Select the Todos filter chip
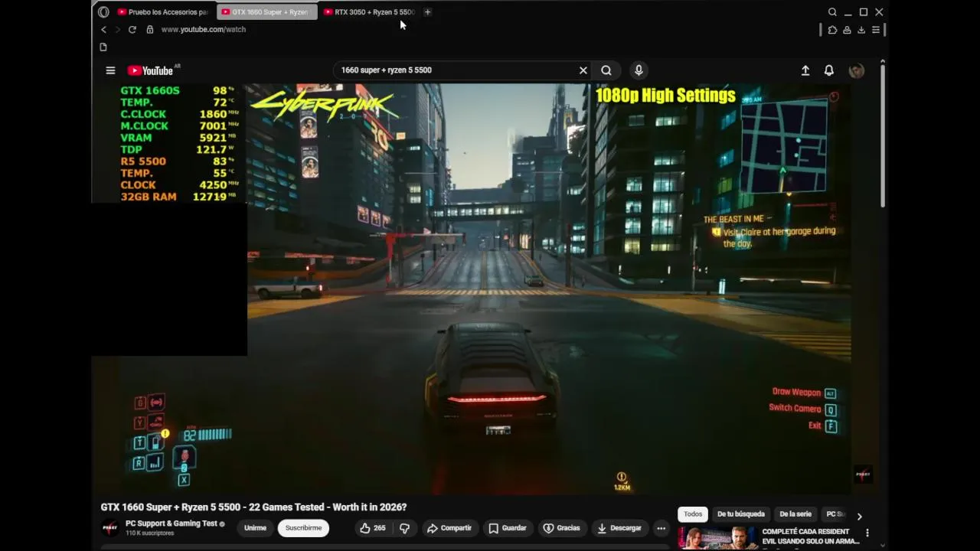Image resolution: width=980 pixels, height=551 pixels. pos(693,514)
